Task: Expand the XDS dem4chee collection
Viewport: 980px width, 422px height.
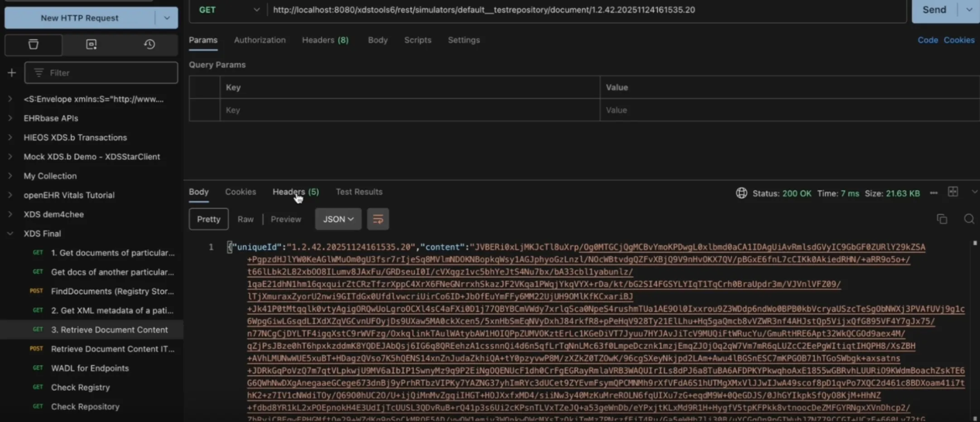Action: point(53,214)
